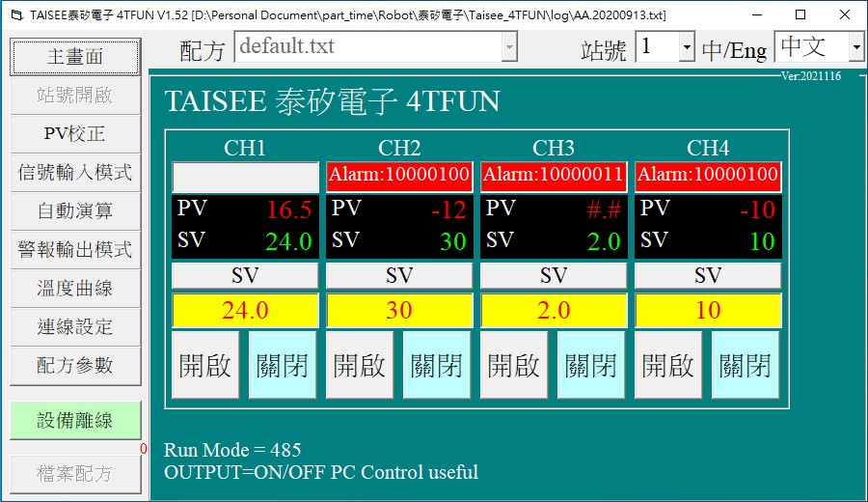Click the 檔案配方 file recipe button

click(74, 474)
